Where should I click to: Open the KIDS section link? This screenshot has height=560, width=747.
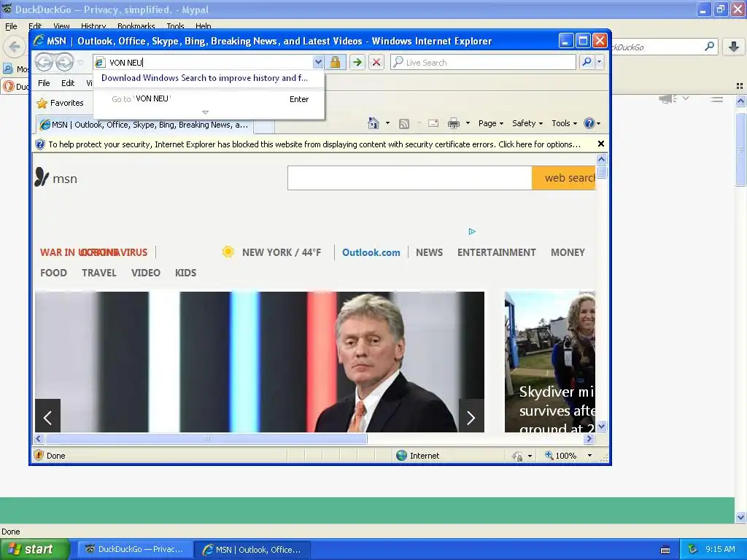(185, 273)
